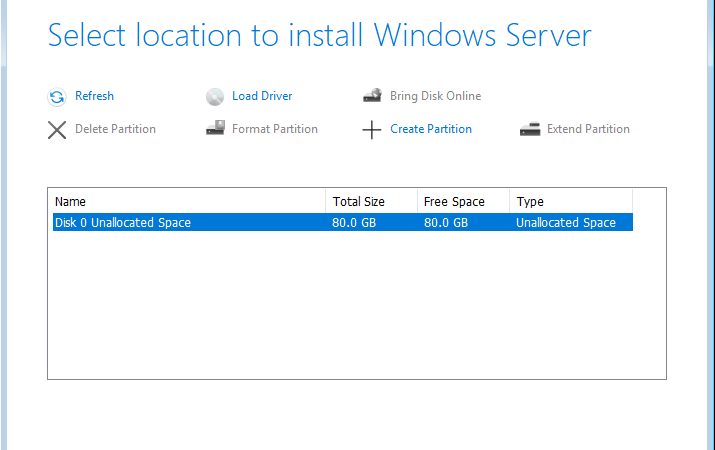Click the Extend Partition drive icon
The height and width of the screenshot is (450, 715).
pos(530,129)
